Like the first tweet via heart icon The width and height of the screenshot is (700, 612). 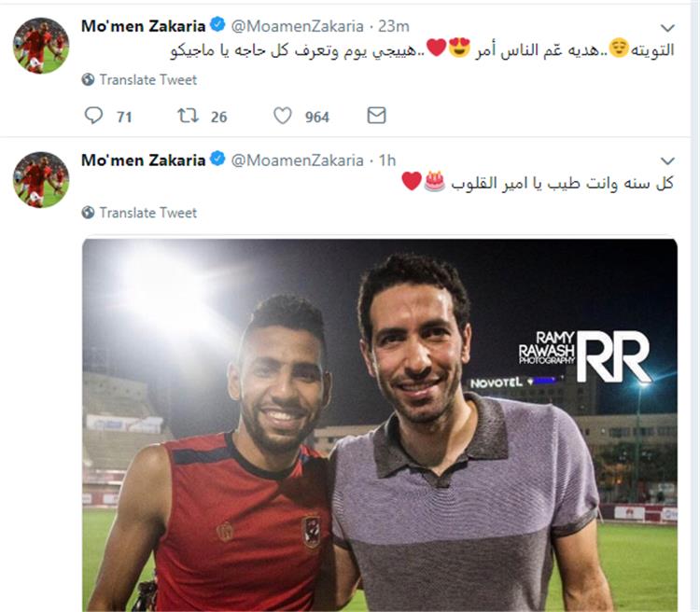point(283,116)
